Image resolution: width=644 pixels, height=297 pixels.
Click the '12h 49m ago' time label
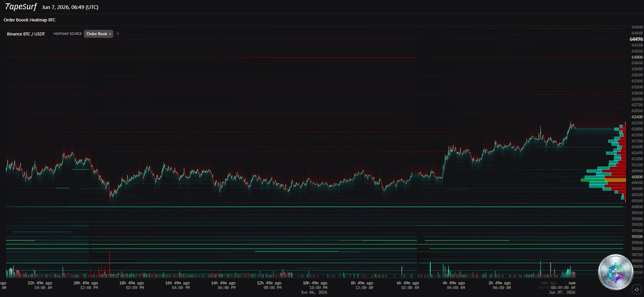tap(269, 283)
